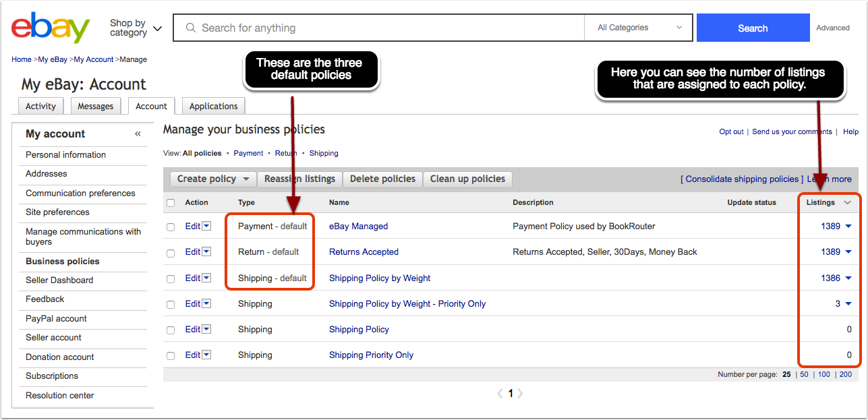Open Manage communications with buyers
Viewport: 868px width, 420px height.
pos(83,237)
